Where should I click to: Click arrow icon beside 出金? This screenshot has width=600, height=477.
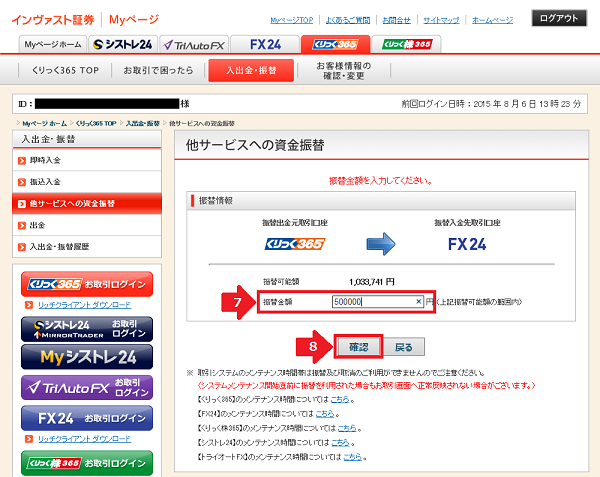coord(22,225)
